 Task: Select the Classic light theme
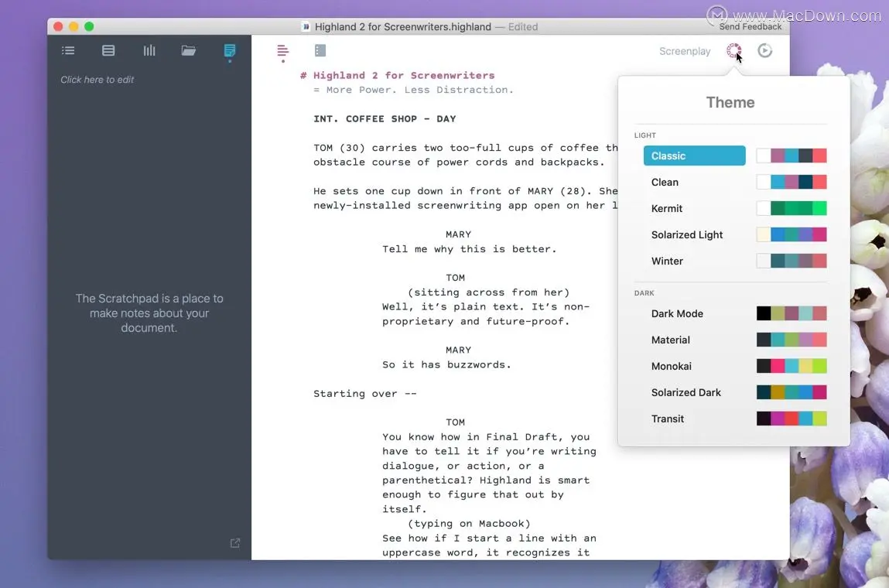click(694, 156)
